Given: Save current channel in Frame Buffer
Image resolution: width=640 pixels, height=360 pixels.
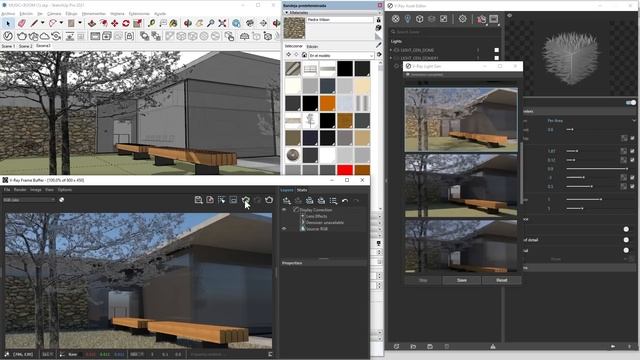Looking at the screenshot, I should click(x=198, y=200).
